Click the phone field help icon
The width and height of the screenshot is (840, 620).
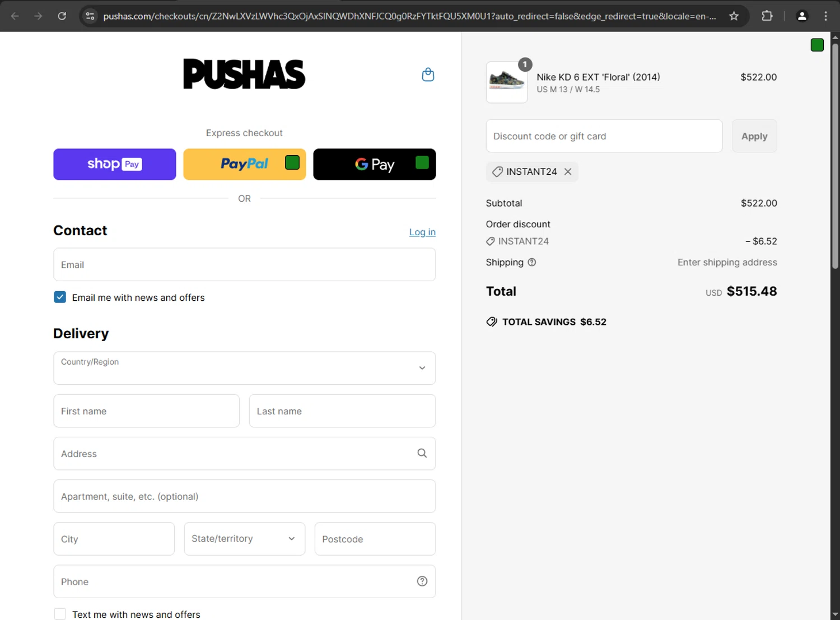pyautogui.click(x=422, y=581)
